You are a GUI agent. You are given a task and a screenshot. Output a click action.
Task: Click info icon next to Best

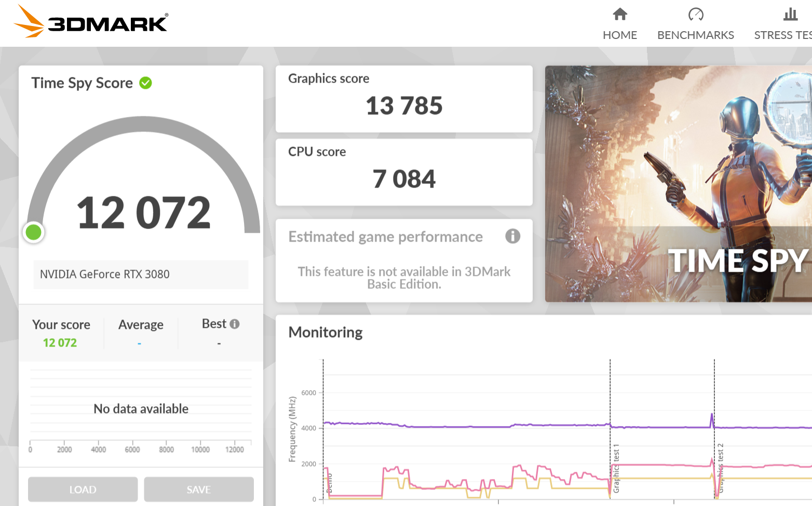pyautogui.click(x=235, y=324)
